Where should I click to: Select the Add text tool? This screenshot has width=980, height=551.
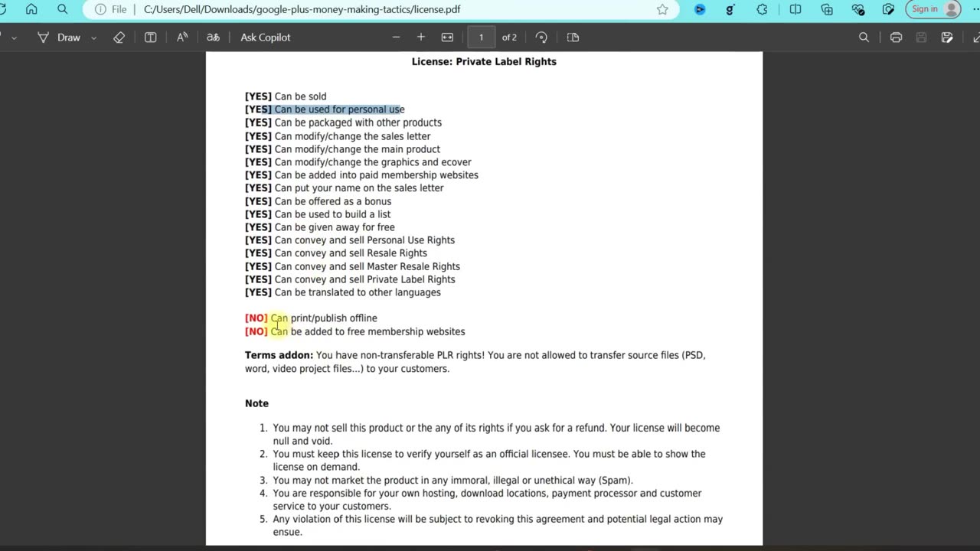coord(150,37)
